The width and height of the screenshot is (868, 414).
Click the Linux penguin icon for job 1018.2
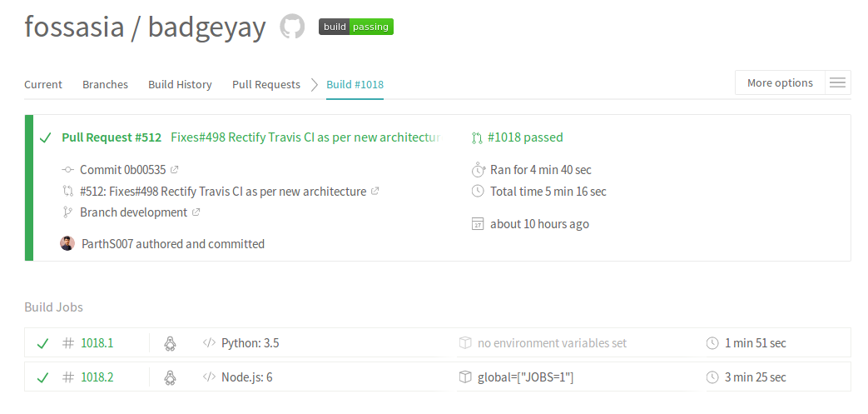coord(171,377)
